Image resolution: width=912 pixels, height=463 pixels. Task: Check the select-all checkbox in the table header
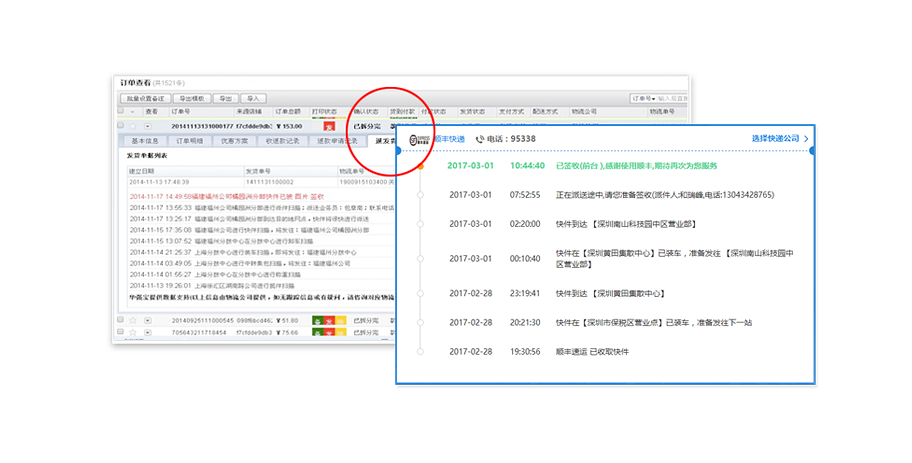coord(121,112)
